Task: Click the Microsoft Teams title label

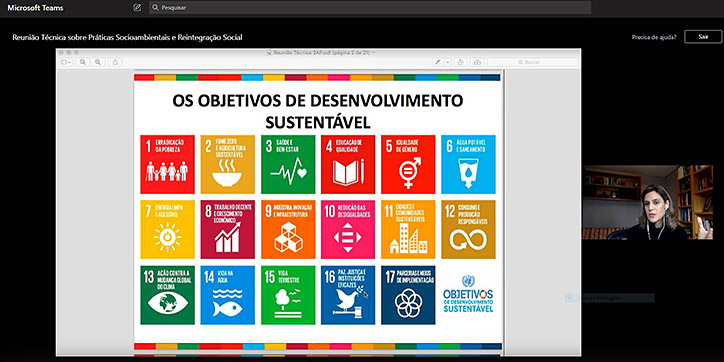Action: point(35,8)
